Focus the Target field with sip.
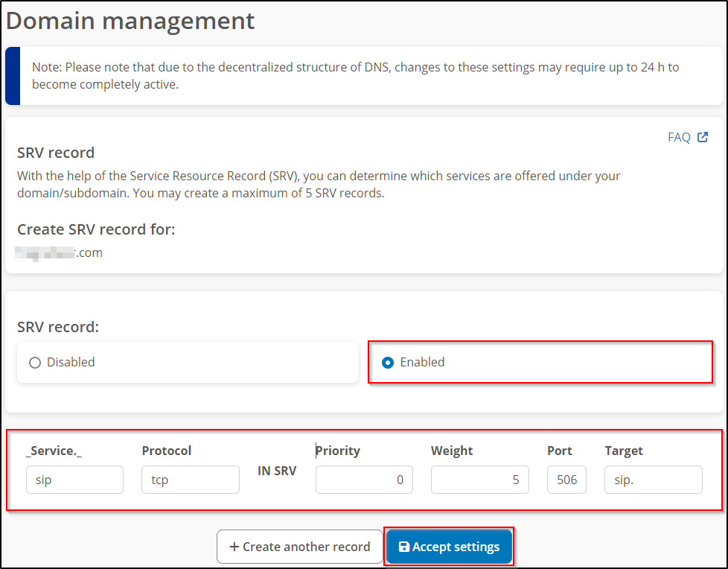 653,480
